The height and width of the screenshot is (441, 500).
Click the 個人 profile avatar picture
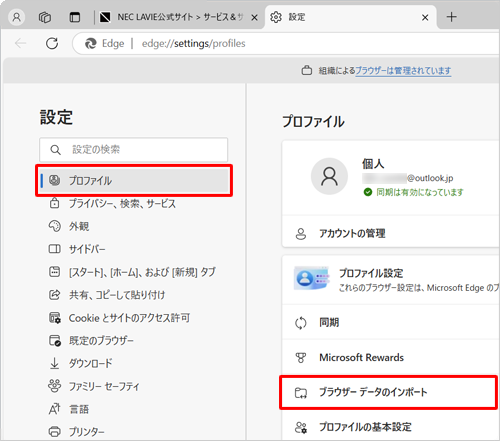pyautogui.click(x=329, y=176)
